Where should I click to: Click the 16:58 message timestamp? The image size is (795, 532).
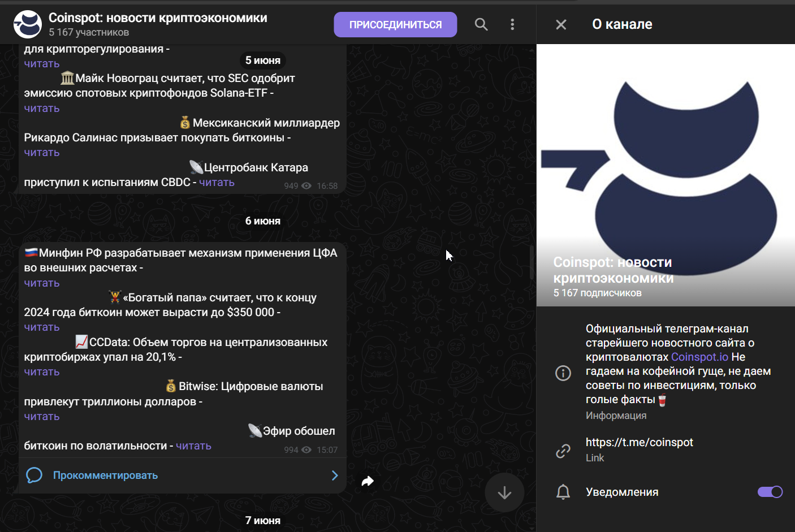[327, 186]
